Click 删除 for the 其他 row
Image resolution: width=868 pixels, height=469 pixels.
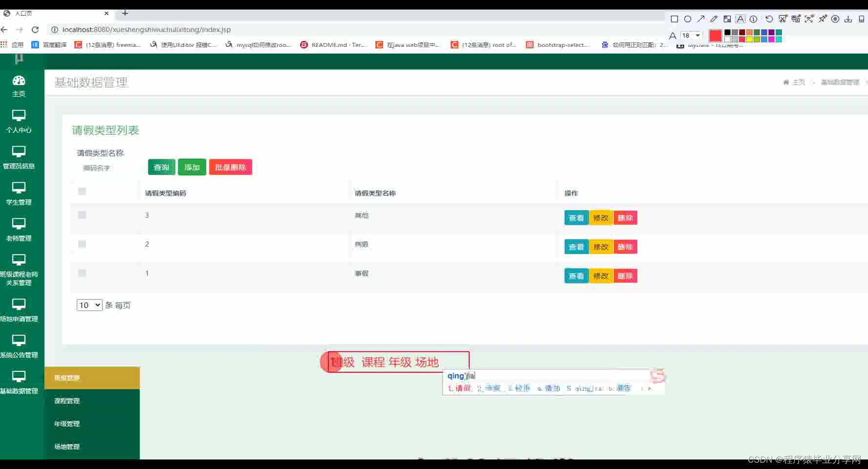(x=625, y=218)
